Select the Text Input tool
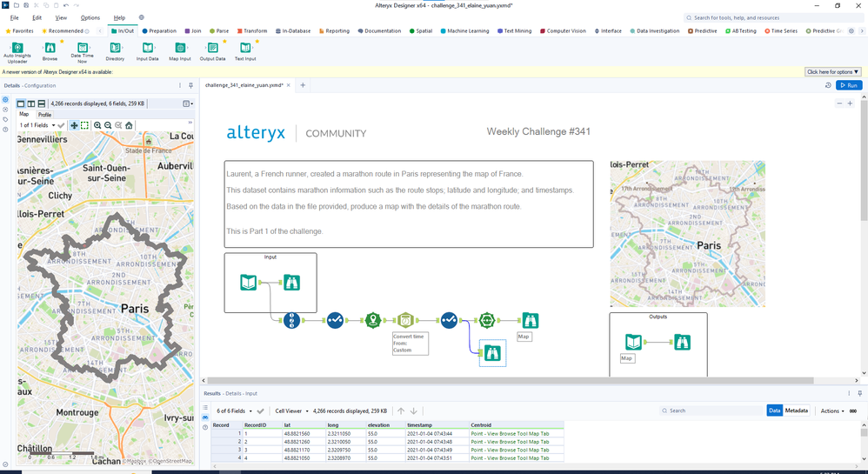 [x=245, y=51]
